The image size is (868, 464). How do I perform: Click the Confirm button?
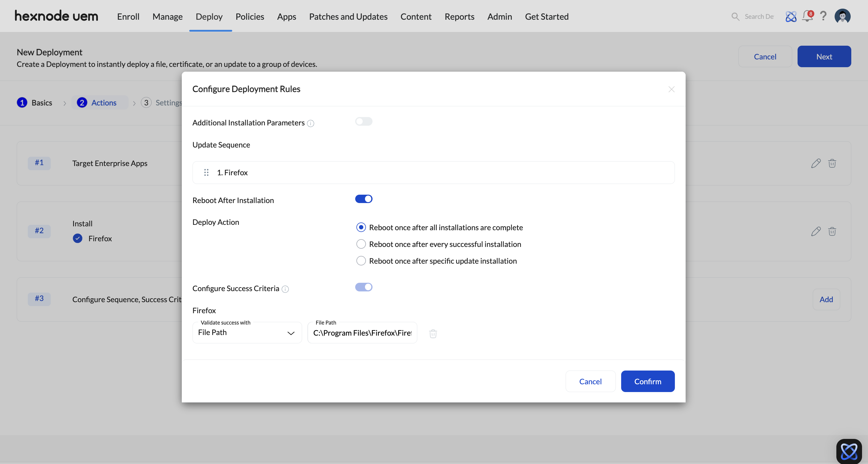coord(647,381)
